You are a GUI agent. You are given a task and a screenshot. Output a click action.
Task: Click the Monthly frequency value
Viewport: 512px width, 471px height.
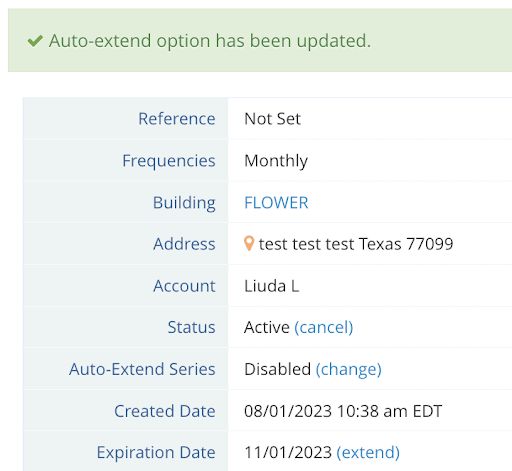(276, 161)
